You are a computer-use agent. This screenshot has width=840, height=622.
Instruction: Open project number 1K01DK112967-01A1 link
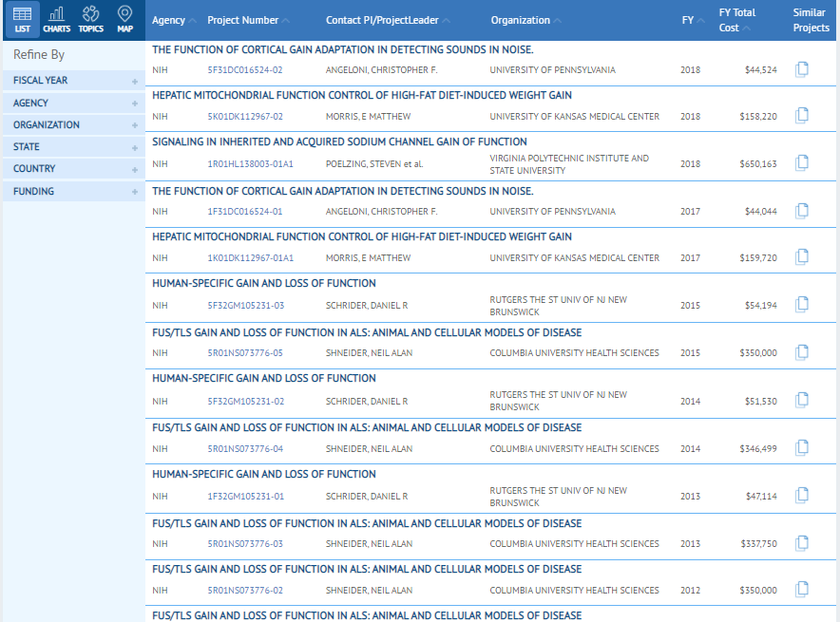point(250,258)
